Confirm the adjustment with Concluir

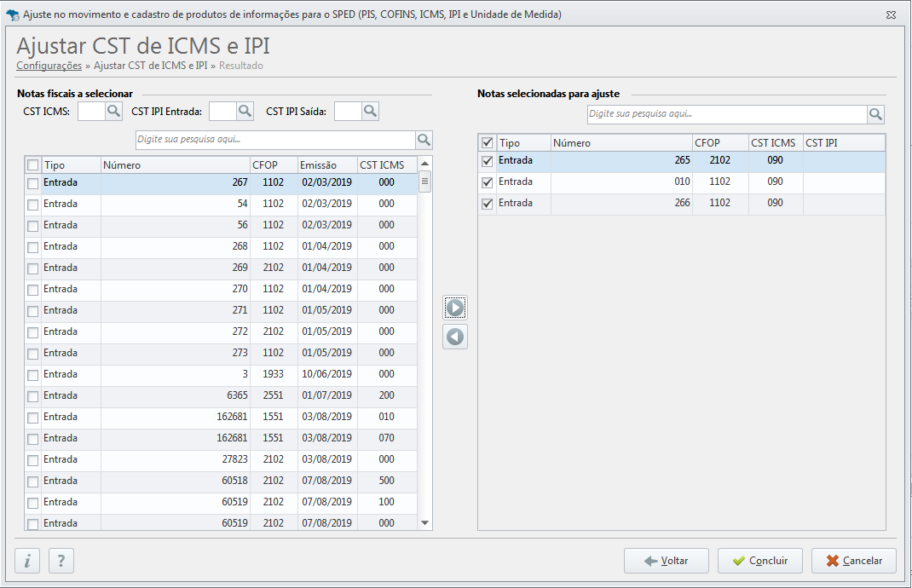(x=759, y=560)
